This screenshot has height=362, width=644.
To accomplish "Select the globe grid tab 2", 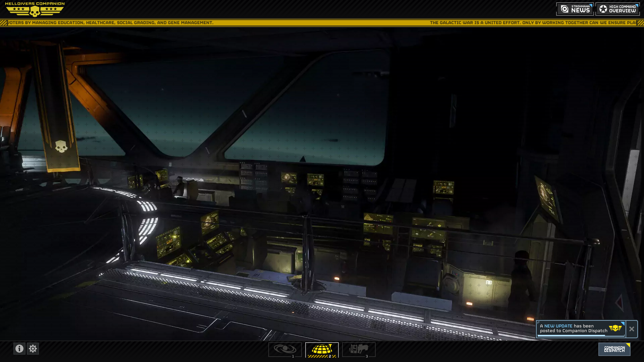I will 322,350.
